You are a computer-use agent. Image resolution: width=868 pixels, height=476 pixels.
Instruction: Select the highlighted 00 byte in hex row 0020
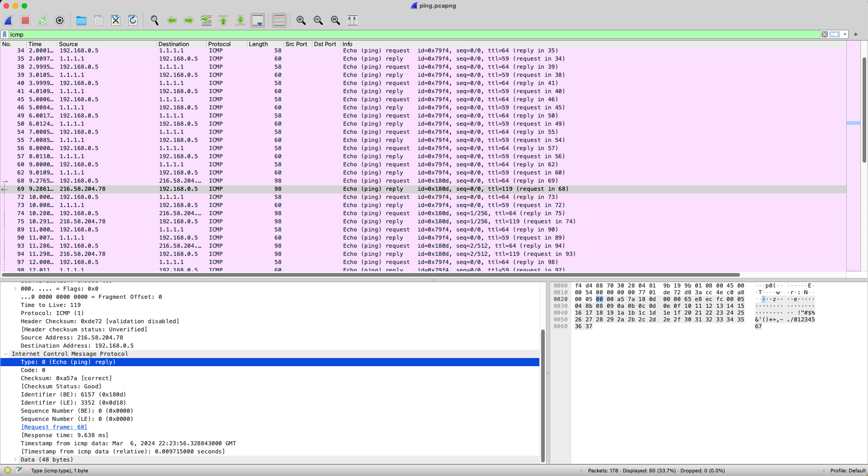tap(599, 299)
